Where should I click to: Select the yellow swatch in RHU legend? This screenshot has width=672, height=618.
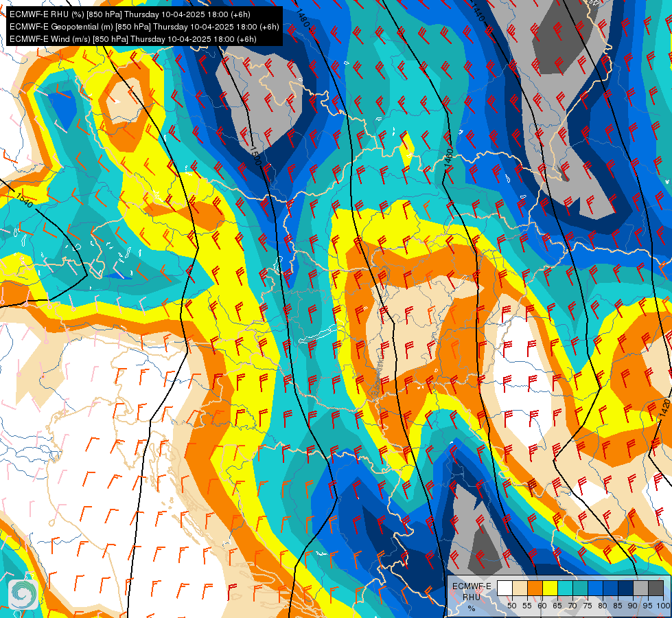pyautogui.click(x=551, y=588)
